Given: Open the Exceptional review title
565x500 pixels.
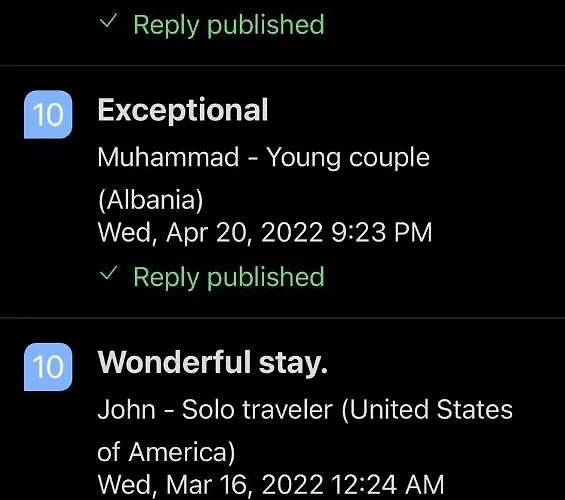Looking at the screenshot, I should [183, 110].
